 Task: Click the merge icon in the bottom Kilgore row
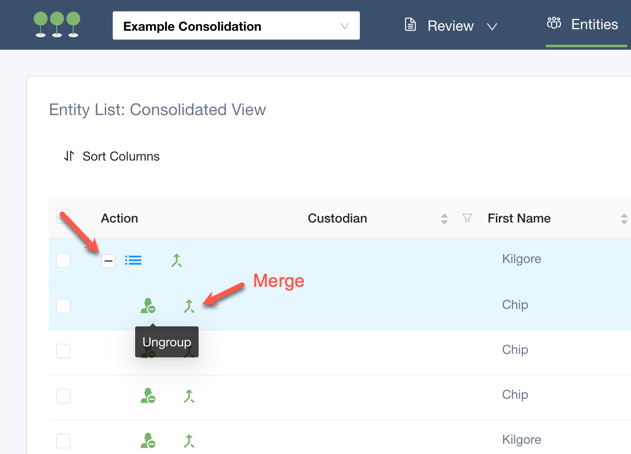pyautogui.click(x=189, y=441)
